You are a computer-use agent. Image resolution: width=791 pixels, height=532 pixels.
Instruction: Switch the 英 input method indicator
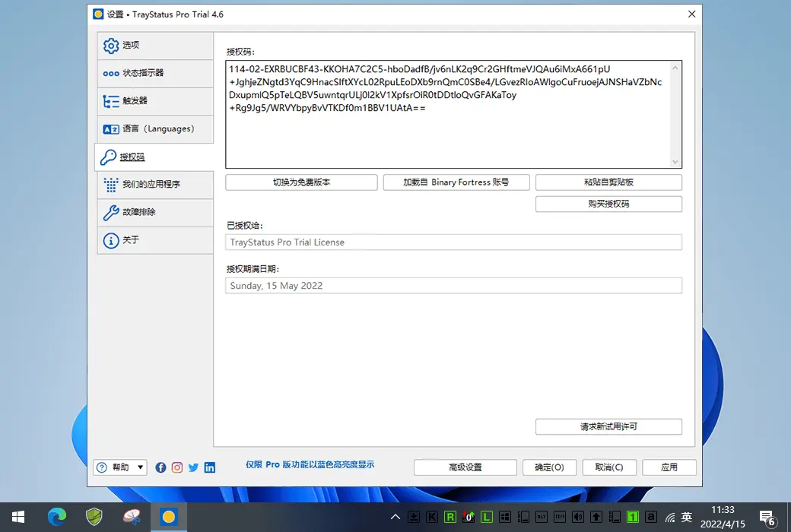tap(687, 517)
